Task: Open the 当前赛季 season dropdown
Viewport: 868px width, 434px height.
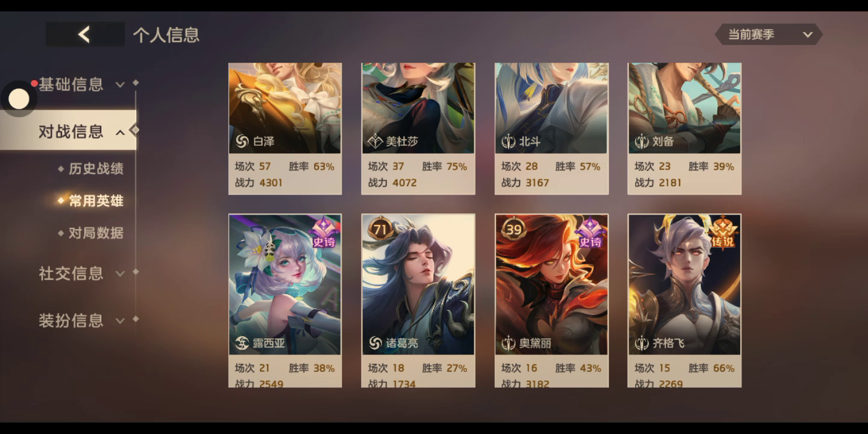Action: coord(769,34)
